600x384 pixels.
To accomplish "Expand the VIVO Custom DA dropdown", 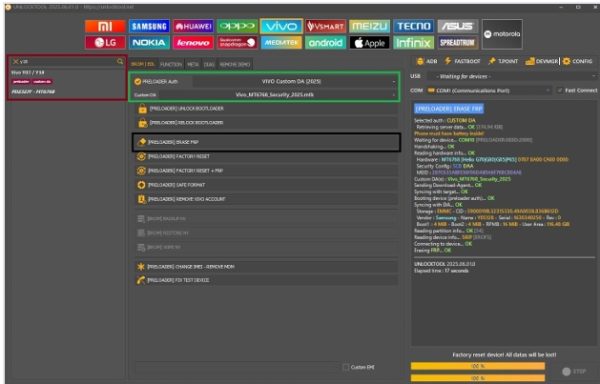I will [x=294, y=81].
